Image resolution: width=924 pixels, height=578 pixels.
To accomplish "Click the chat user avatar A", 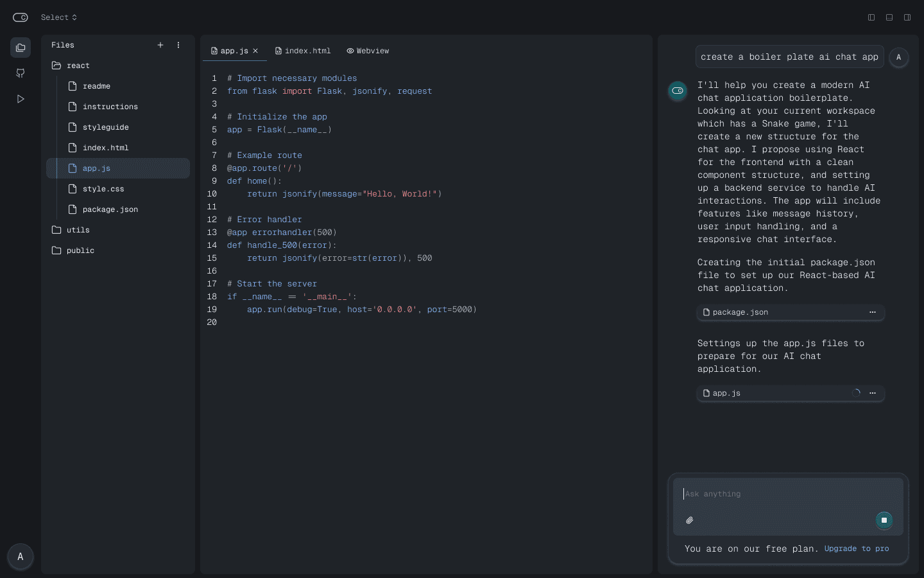I will pos(898,57).
